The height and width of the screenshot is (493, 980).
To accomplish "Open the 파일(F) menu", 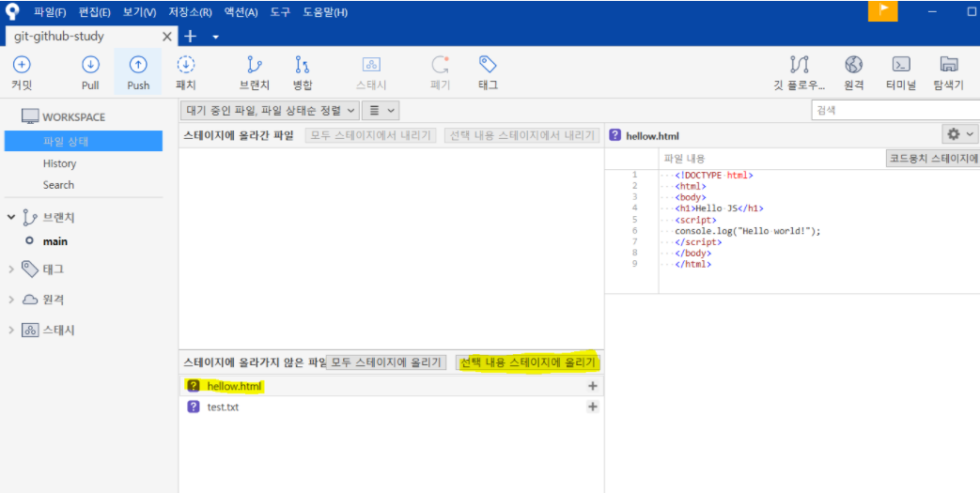I will click(x=50, y=12).
